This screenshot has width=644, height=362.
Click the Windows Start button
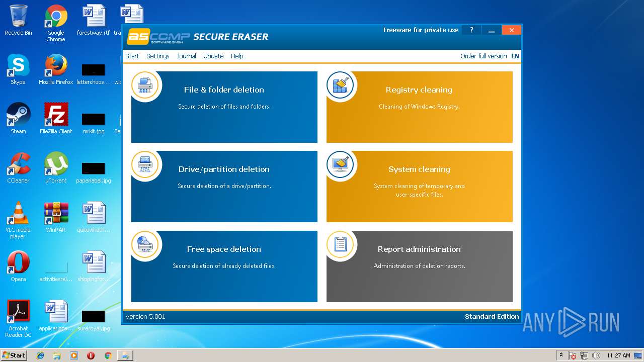tap(14, 355)
